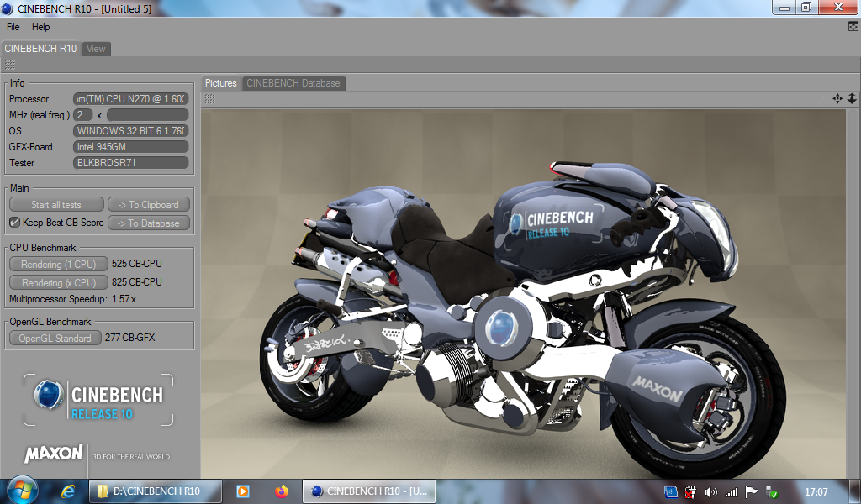
Task: Launch Firefox from the taskbar
Action: 281,491
